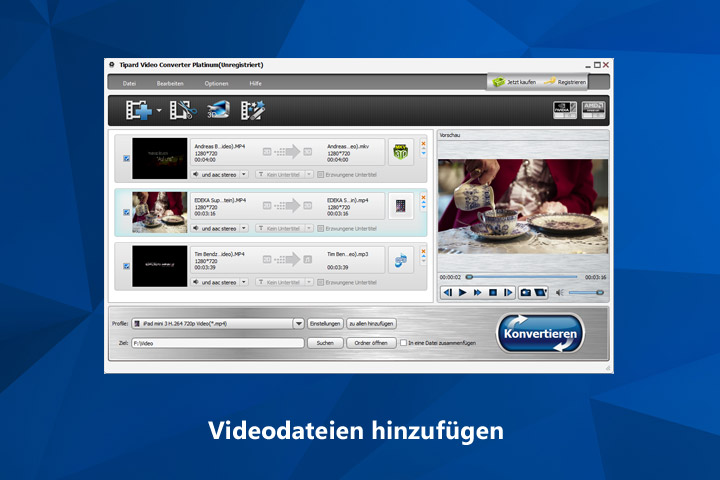Click the Jetzt kaufen cart icon
Screen dimensions: 720x480
(498, 82)
